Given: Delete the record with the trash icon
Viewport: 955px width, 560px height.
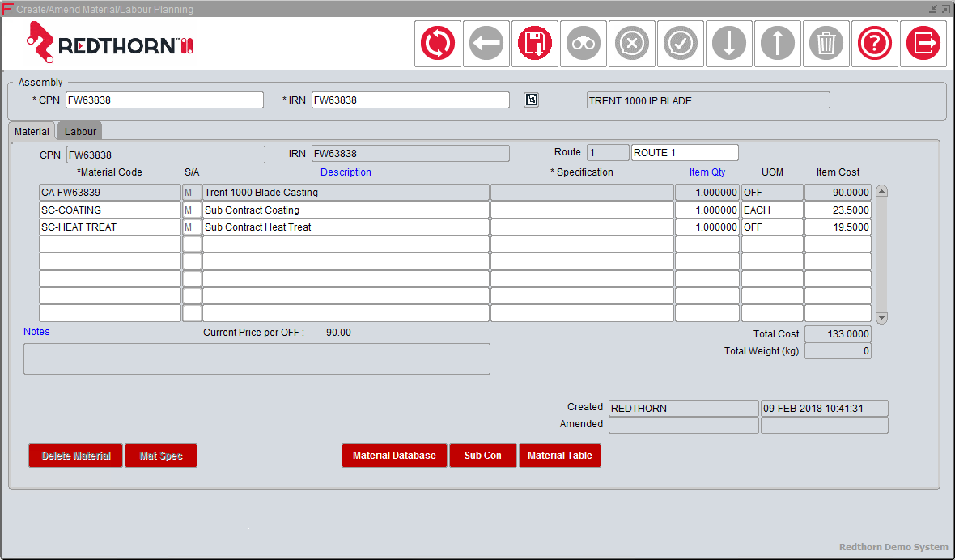Looking at the screenshot, I should pyautogui.click(x=826, y=43).
